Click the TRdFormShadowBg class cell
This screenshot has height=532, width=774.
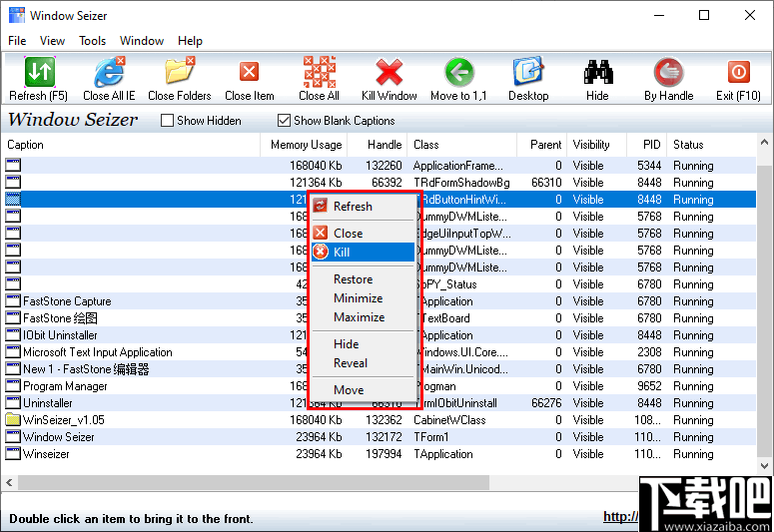461,183
